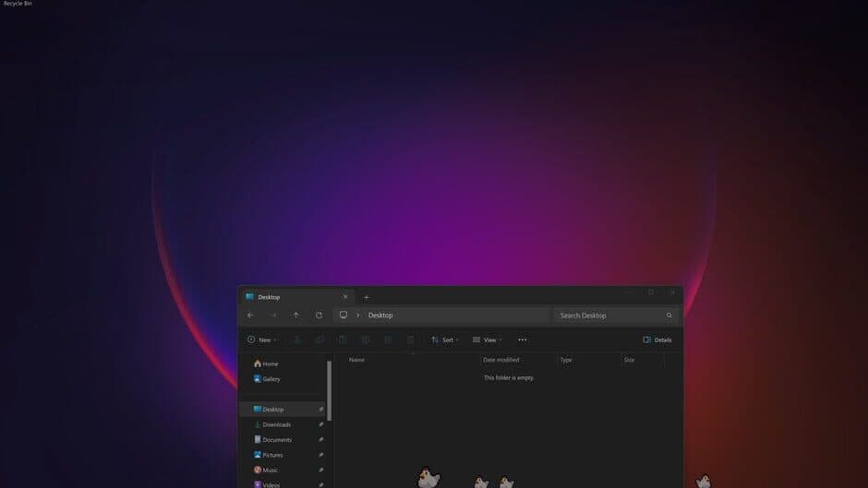Image resolution: width=868 pixels, height=488 pixels.
Task: Click the Rename toolbar icon
Action: (x=366, y=339)
